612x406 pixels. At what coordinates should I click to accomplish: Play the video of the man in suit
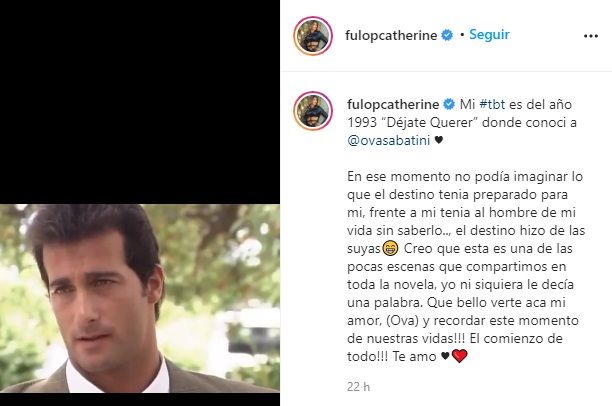click(140, 298)
